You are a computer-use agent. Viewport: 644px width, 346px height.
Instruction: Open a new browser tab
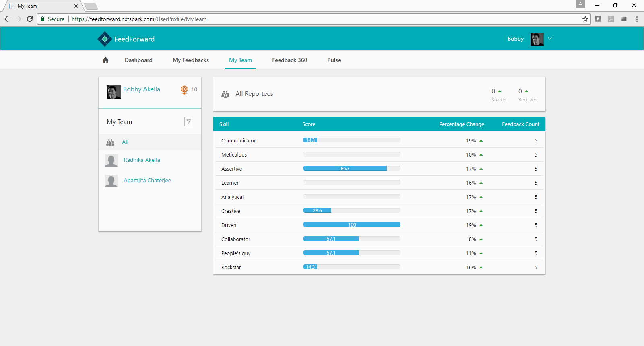point(91,6)
